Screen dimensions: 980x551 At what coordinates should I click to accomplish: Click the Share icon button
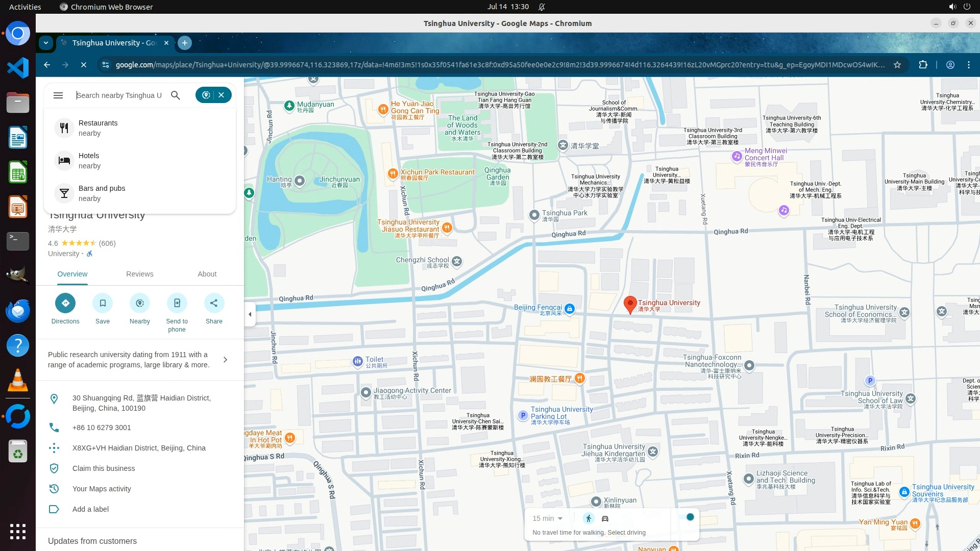[214, 303]
